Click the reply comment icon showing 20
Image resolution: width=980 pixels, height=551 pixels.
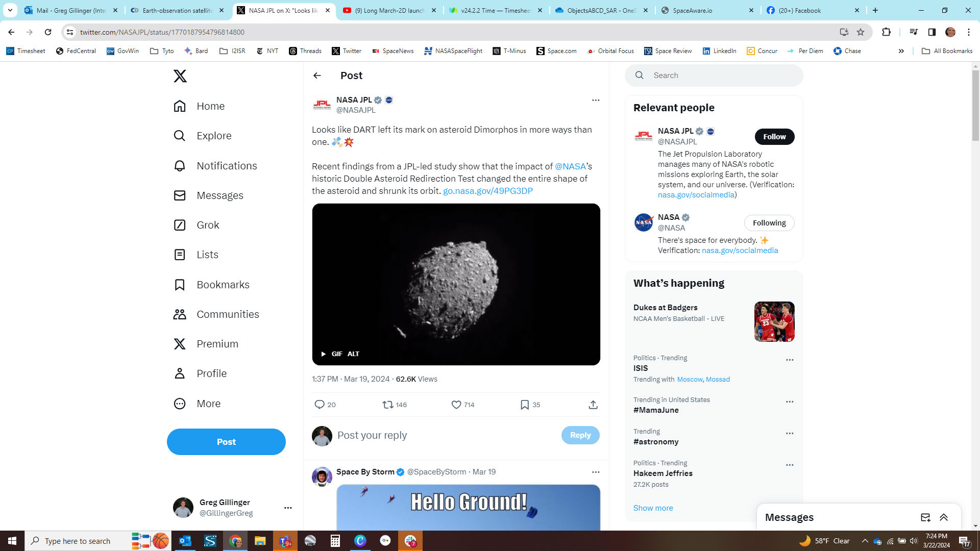[x=325, y=405]
